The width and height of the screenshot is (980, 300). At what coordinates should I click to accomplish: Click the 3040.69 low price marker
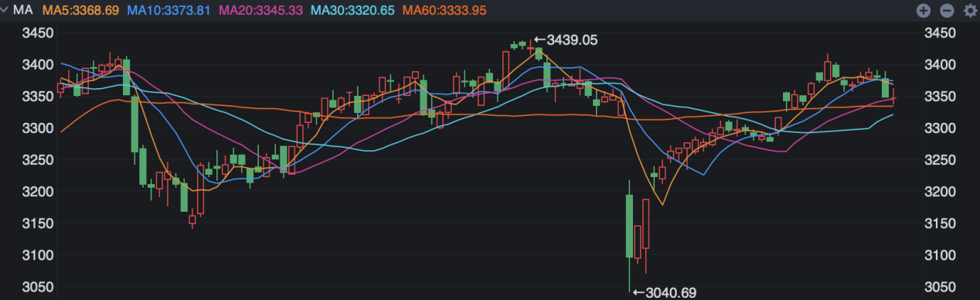pyautogui.click(x=665, y=292)
